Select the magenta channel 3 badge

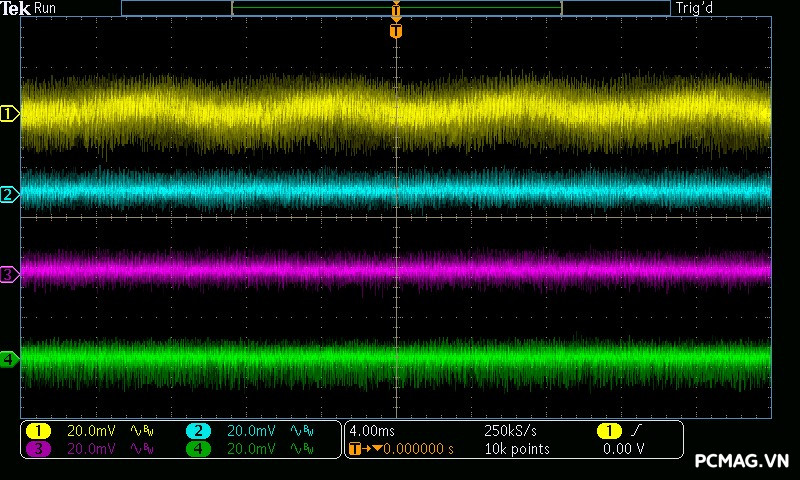pyautogui.click(x=38, y=449)
